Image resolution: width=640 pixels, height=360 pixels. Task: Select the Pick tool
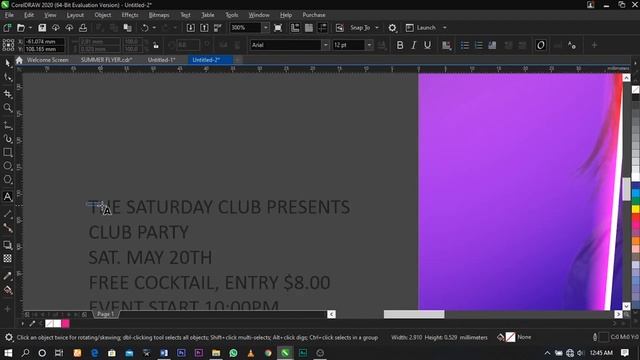pos(7,62)
